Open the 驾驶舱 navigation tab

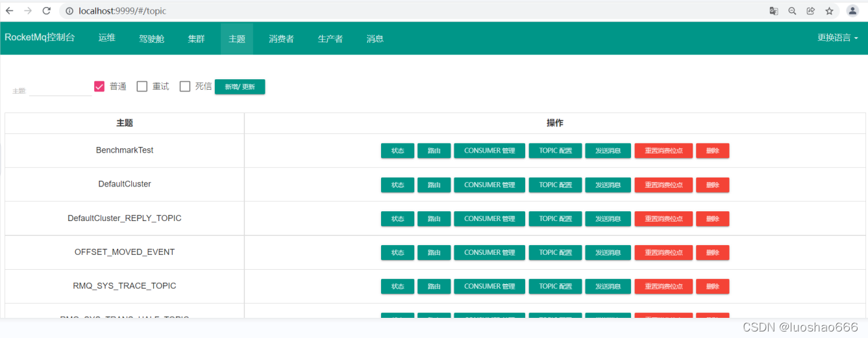[152, 38]
